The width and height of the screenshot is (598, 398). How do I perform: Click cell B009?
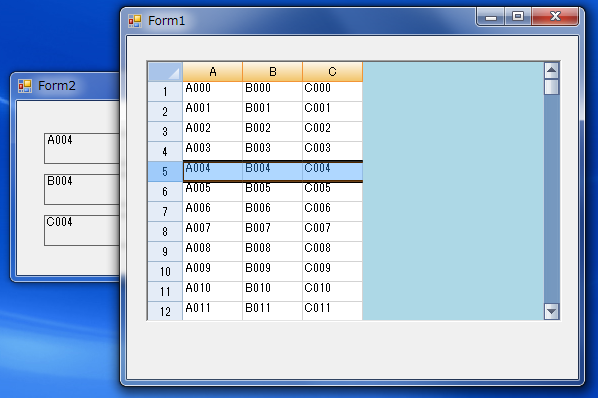tap(272, 271)
